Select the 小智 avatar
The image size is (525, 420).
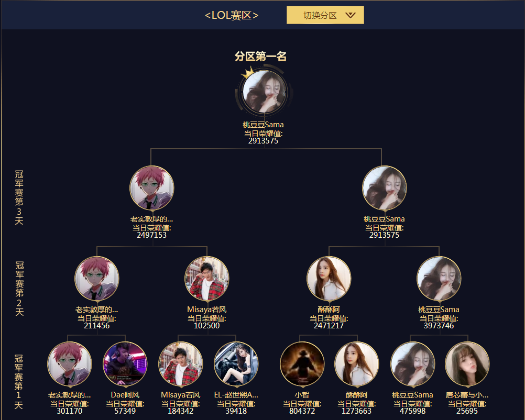click(302, 364)
